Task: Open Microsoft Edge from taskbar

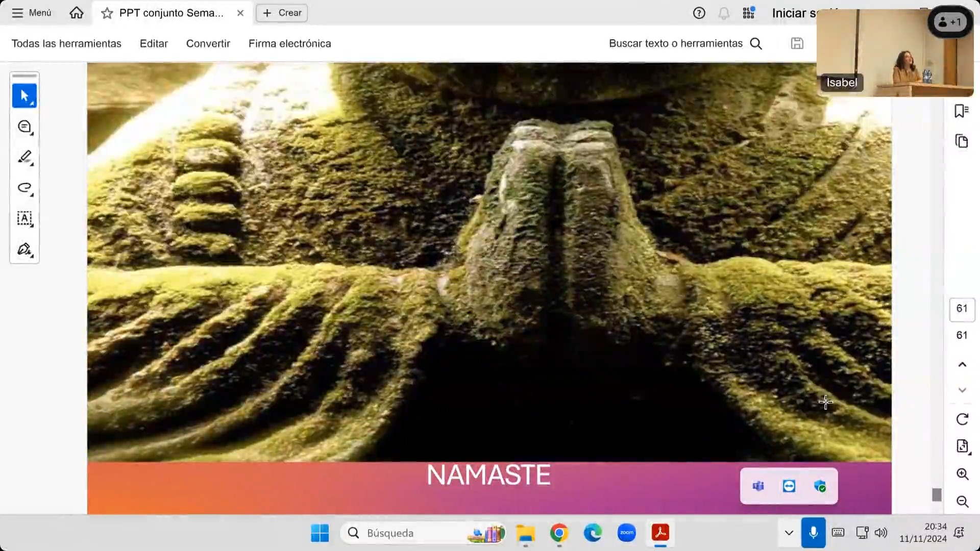Action: coord(593,533)
